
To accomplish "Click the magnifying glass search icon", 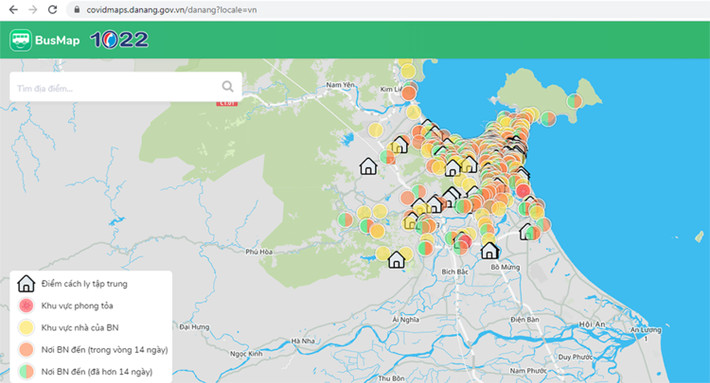I will pos(227,86).
